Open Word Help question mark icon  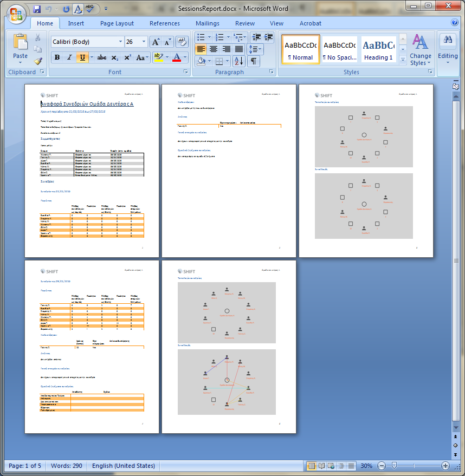tap(455, 22)
